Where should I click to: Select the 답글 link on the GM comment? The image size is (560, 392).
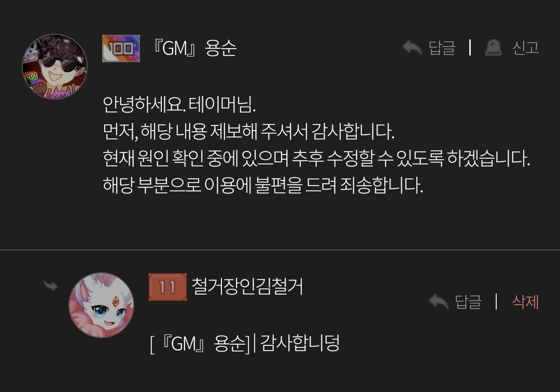pyautogui.click(x=442, y=48)
